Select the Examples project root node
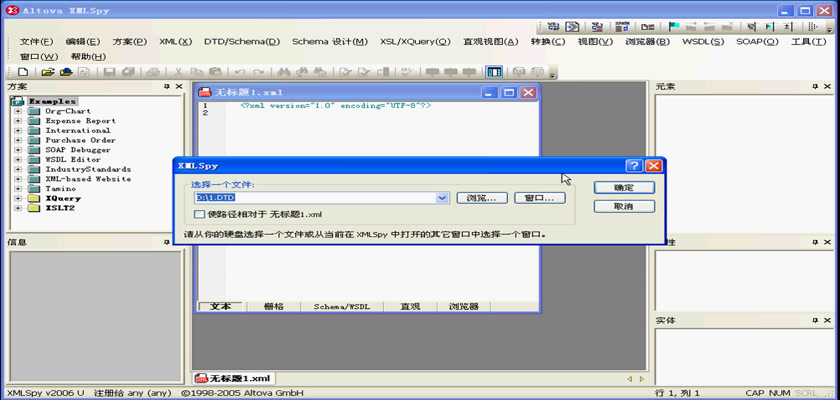Image resolution: width=840 pixels, height=400 pixels. point(52,101)
